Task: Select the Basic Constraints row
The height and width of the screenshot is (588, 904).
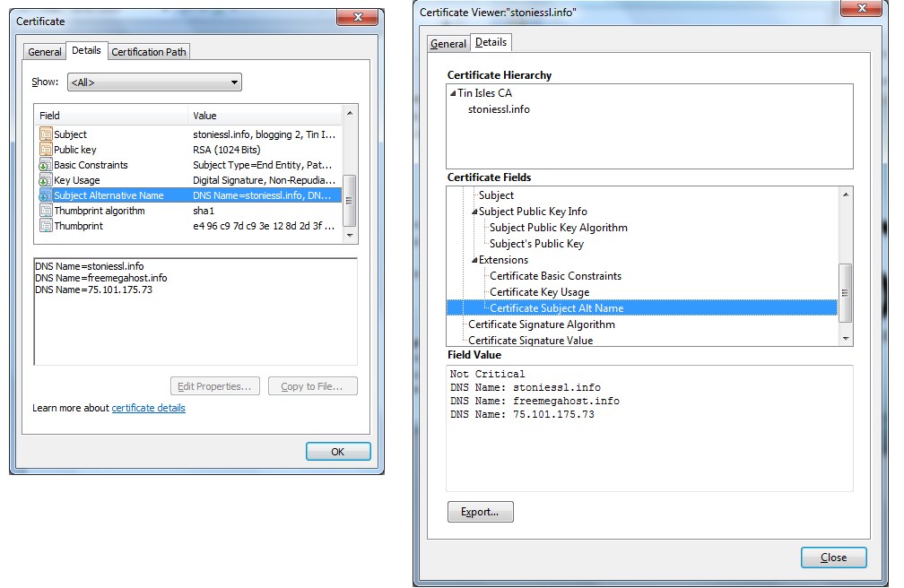Action: tap(190, 165)
